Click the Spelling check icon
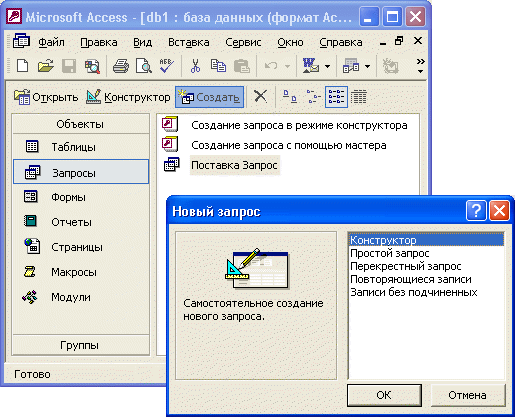Screen dimensions: 515x417 tap(167, 66)
